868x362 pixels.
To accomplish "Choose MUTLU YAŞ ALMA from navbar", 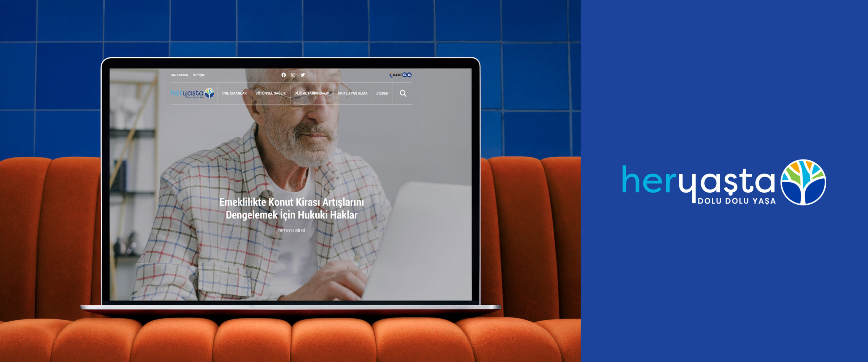I will click(x=353, y=93).
